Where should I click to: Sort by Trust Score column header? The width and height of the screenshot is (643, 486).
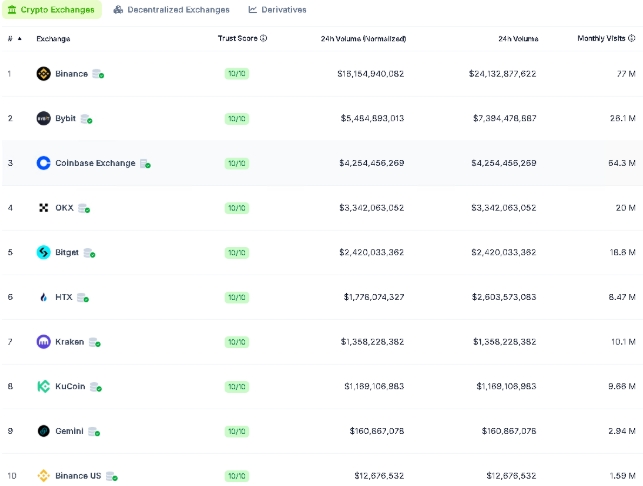pyautogui.click(x=237, y=38)
